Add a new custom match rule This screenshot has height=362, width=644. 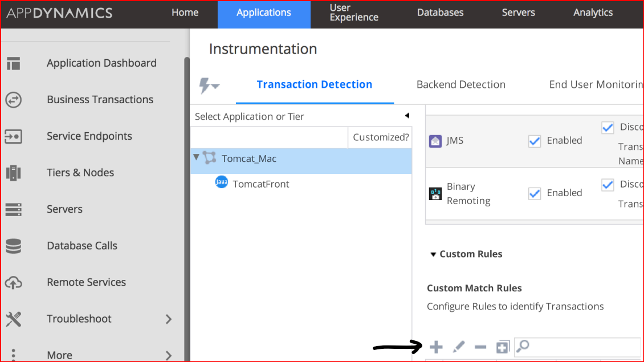point(436,347)
